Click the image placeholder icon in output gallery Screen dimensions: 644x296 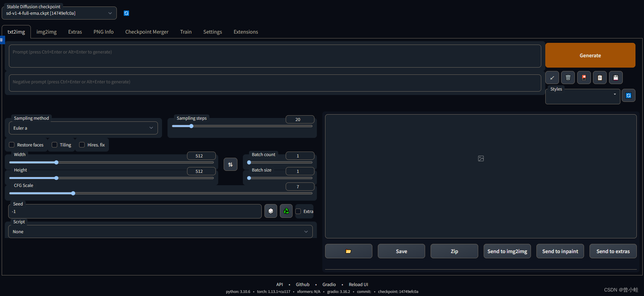tap(481, 158)
